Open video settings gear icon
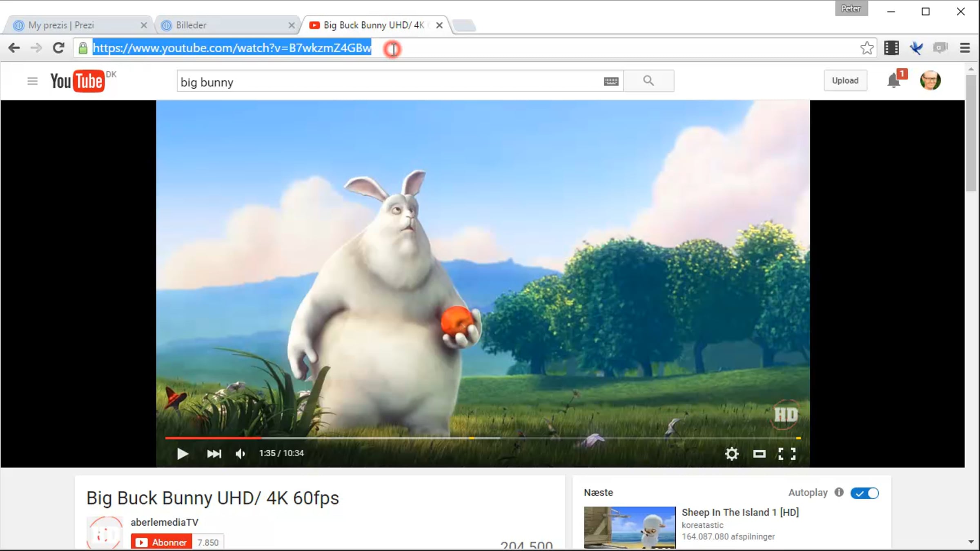980x551 pixels. point(731,453)
